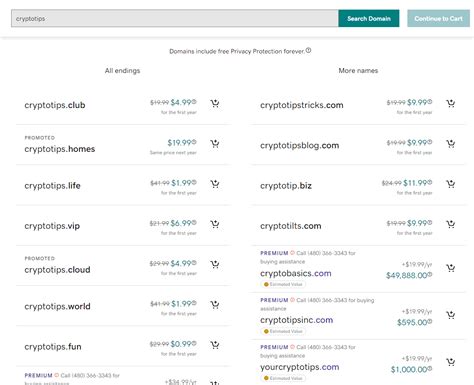
Task: Add cryptotips.club to cart
Action: tap(215, 103)
